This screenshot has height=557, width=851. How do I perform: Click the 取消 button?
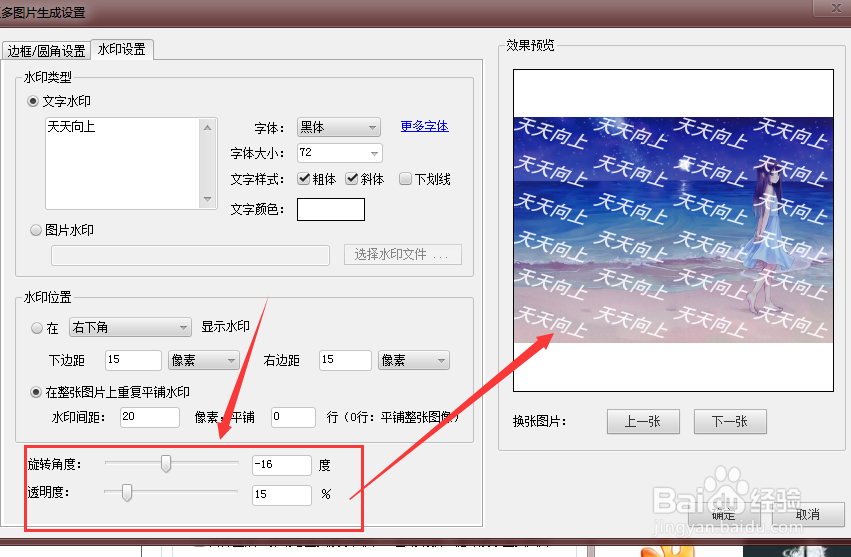[x=808, y=514]
